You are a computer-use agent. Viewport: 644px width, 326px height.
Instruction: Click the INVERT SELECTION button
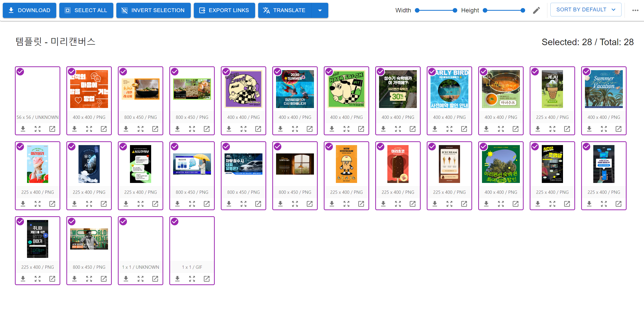(x=153, y=10)
